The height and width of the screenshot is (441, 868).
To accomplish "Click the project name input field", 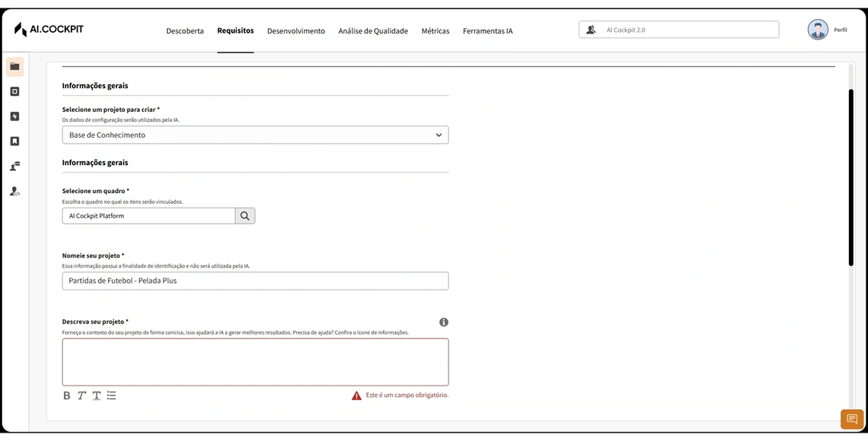I will click(x=255, y=281).
